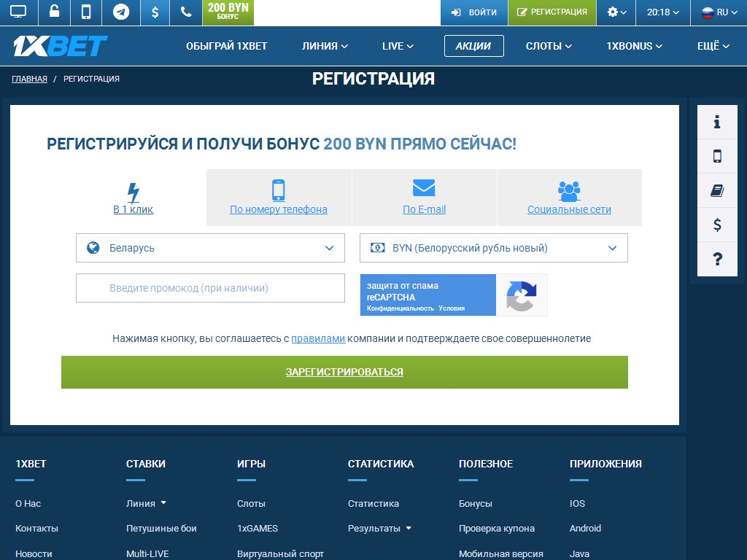Open the Слоты navigation menu
747x560 pixels.
[x=549, y=46]
